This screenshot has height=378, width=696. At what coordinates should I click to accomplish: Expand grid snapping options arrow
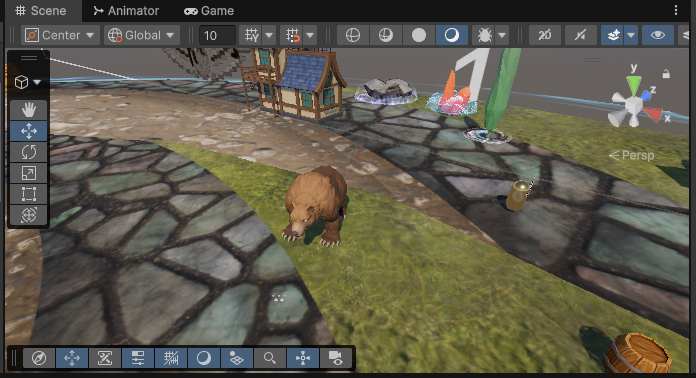(310, 35)
